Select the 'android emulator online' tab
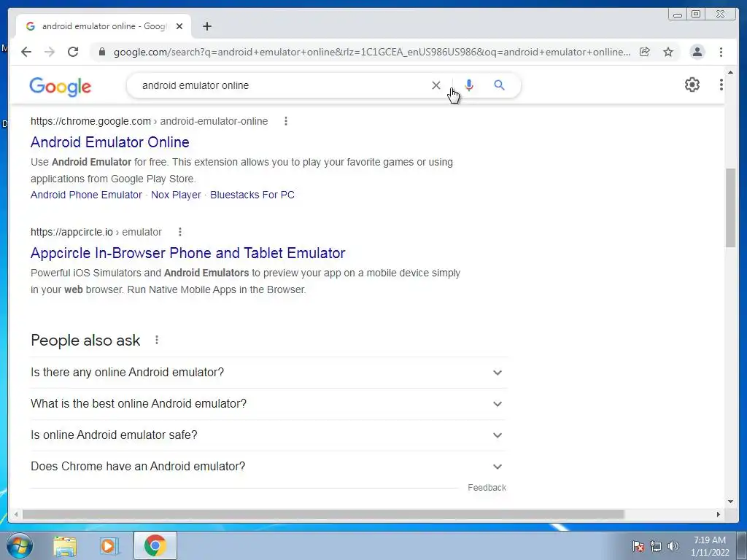This screenshot has width=747, height=560. (x=104, y=26)
